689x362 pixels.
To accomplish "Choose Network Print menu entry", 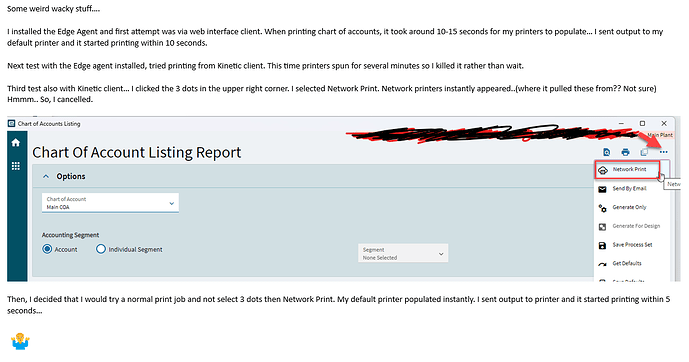I will [x=627, y=170].
